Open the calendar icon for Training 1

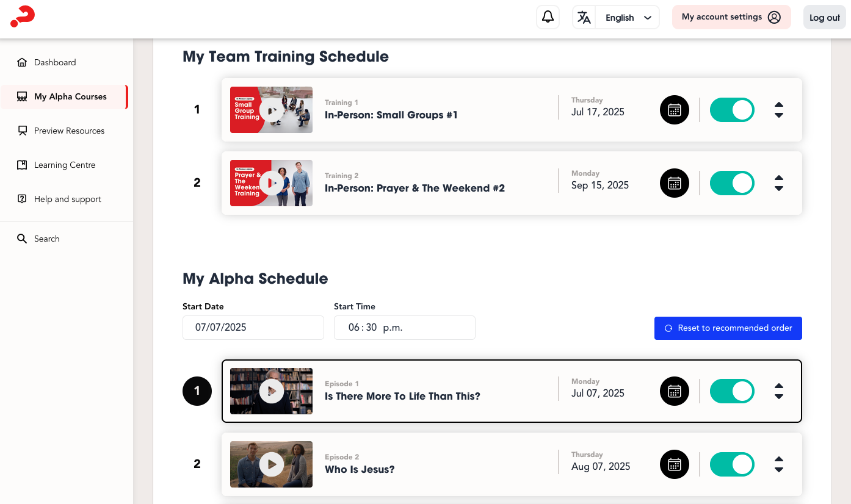674,110
